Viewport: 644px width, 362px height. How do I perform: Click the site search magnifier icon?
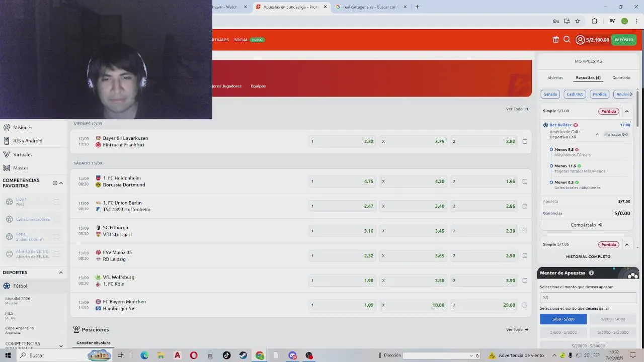[x=567, y=40]
